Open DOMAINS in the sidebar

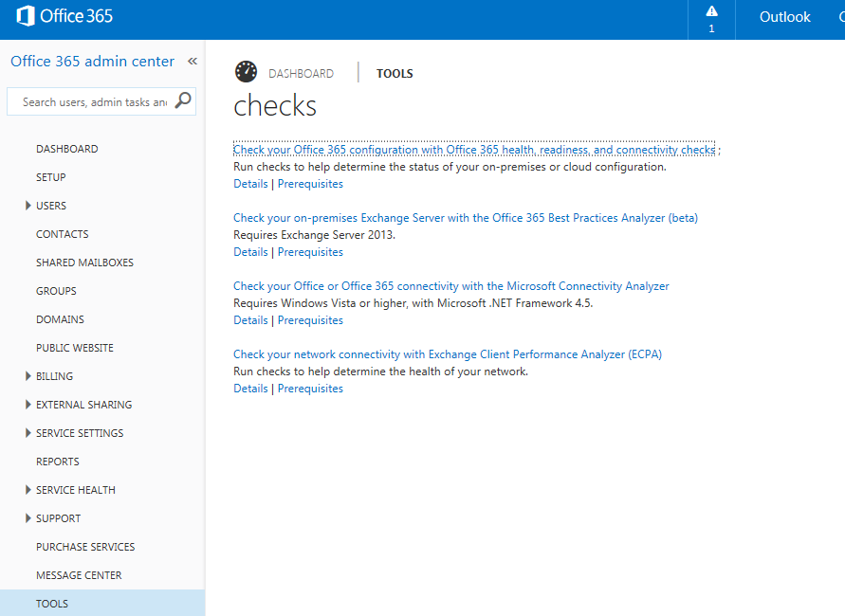(x=60, y=320)
